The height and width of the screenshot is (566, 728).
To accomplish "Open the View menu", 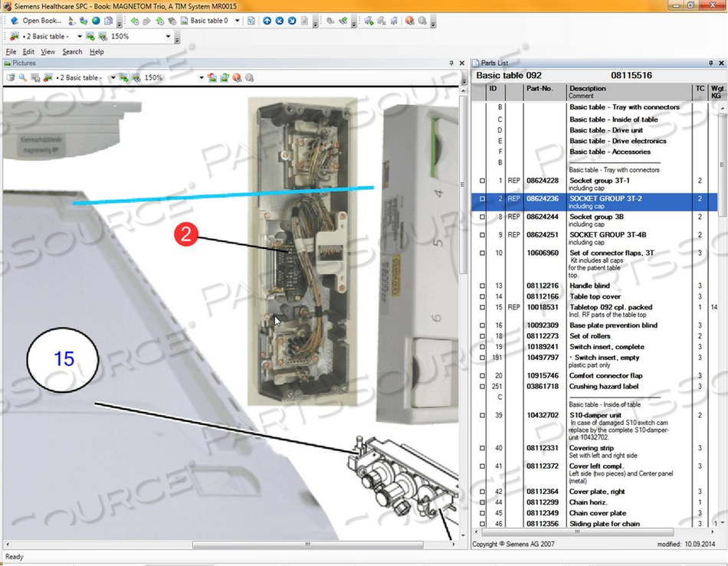I will (x=48, y=52).
